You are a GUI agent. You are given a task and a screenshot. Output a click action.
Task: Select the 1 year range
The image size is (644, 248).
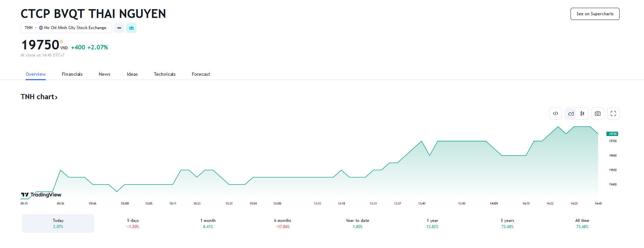pyautogui.click(x=432, y=223)
